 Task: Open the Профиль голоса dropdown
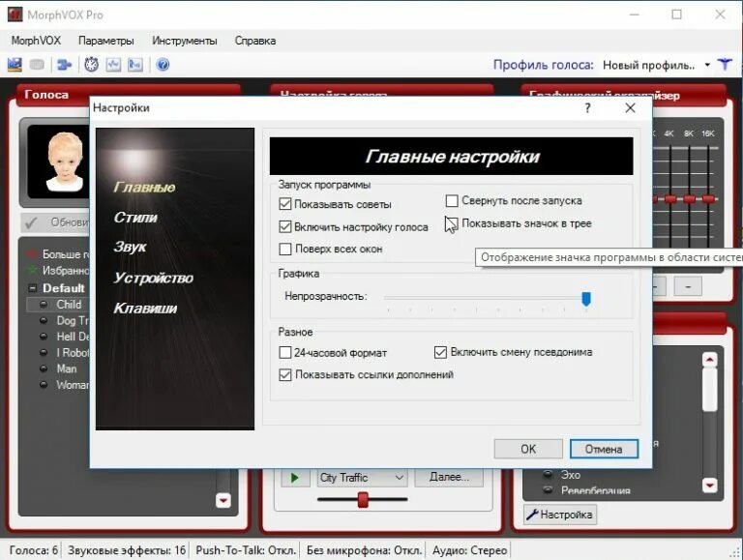pos(707,65)
